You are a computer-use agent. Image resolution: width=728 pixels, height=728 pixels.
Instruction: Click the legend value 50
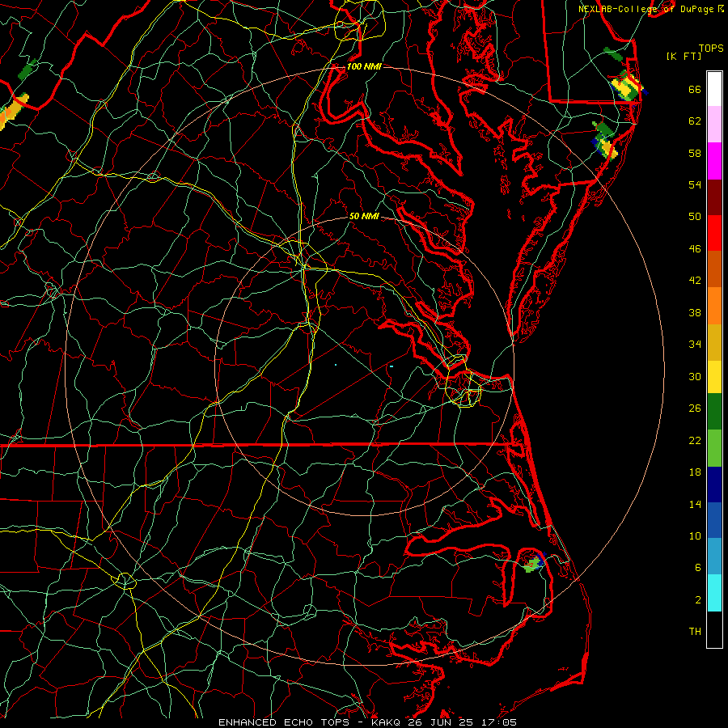tap(695, 217)
